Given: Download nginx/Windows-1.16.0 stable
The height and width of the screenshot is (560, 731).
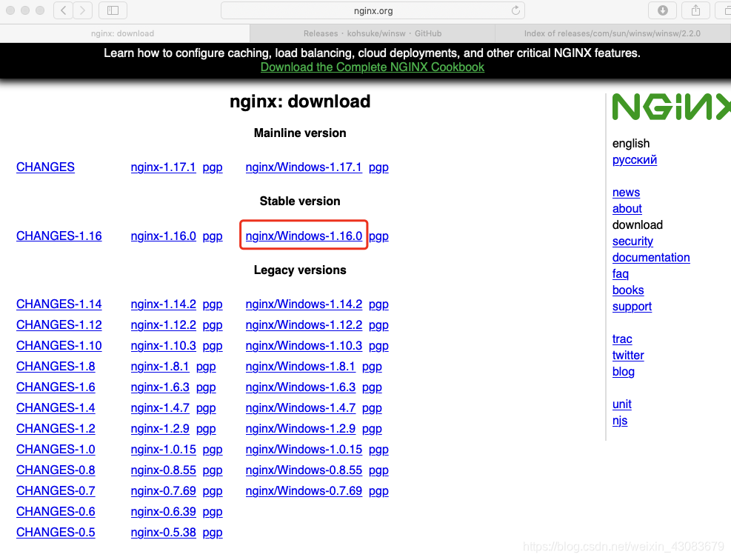Looking at the screenshot, I should [x=304, y=236].
